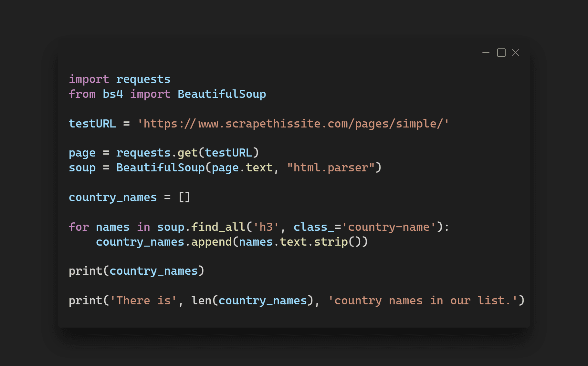588x366 pixels.
Task: Click the 'h3' tag string
Action: coord(266,227)
